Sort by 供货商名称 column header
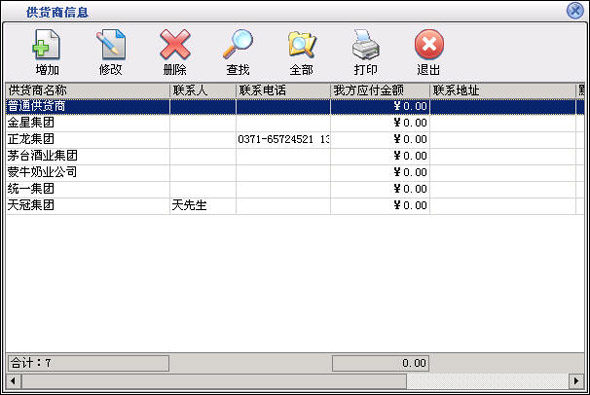Image resolution: width=590 pixels, height=395 pixels. [87, 90]
